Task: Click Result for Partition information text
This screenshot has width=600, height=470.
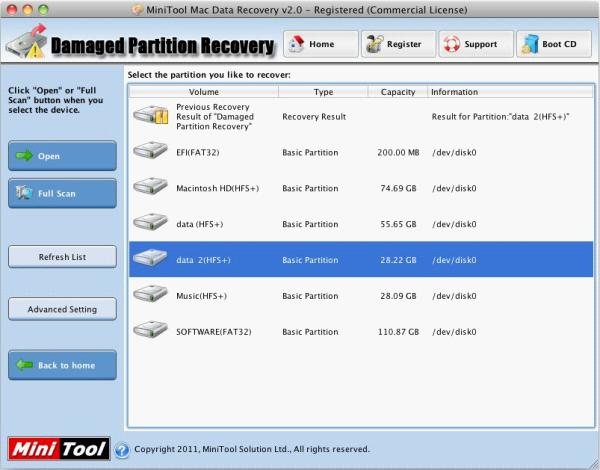Action: coord(501,117)
